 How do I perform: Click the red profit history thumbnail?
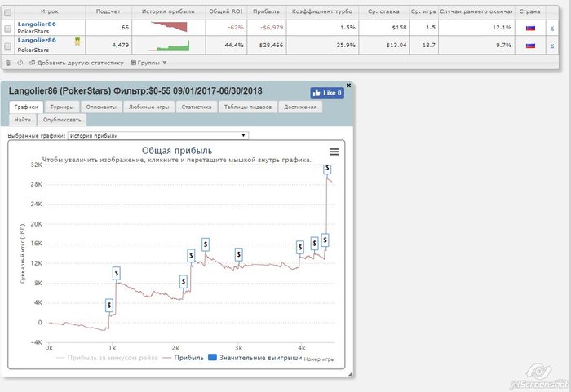point(170,27)
